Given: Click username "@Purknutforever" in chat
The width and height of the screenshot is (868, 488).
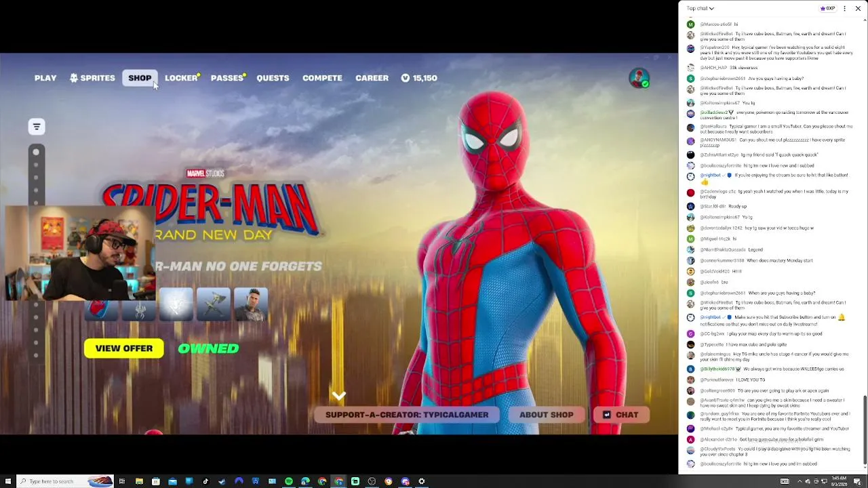Looking at the screenshot, I should [716, 380].
